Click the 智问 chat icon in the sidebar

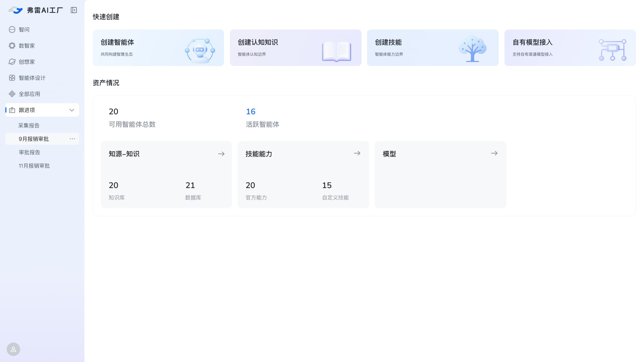pos(12,29)
